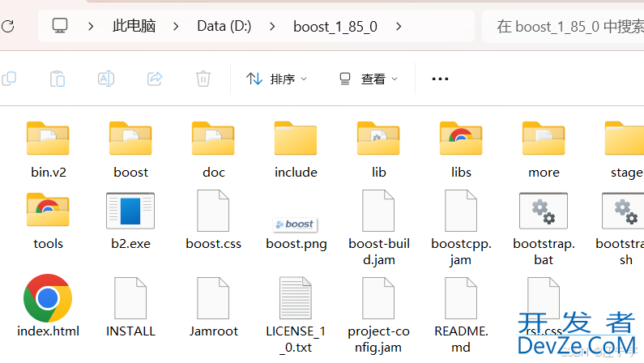Select the INSTALL file icon
This screenshot has width=644, height=363.
(130, 298)
